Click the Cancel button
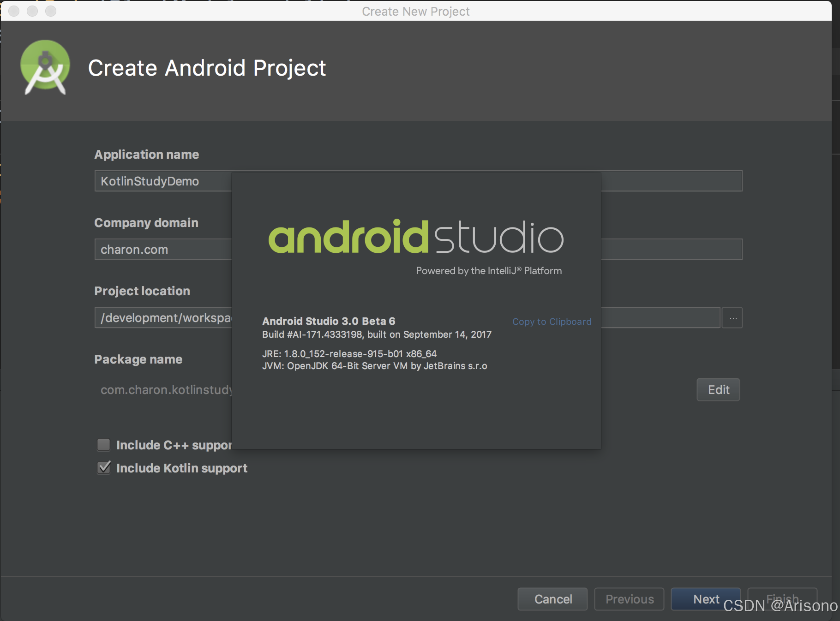This screenshot has height=621, width=840. pyautogui.click(x=553, y=599)
